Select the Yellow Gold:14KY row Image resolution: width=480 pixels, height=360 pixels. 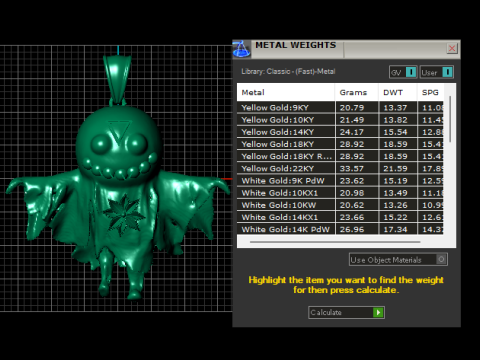pos(340,132)
